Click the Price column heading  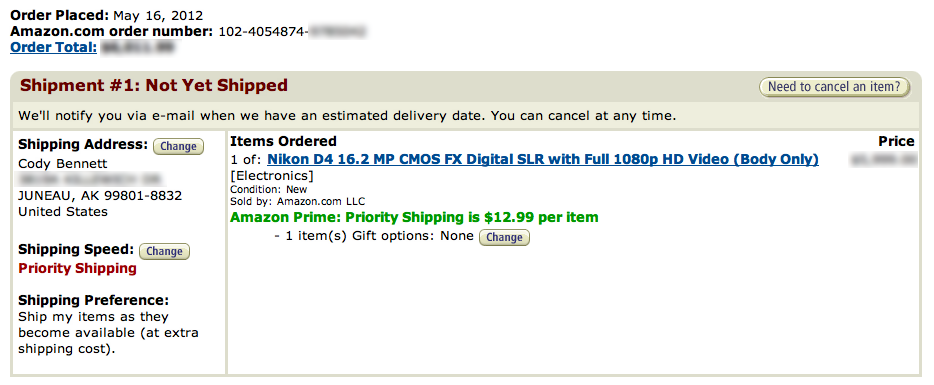[896, 141]
